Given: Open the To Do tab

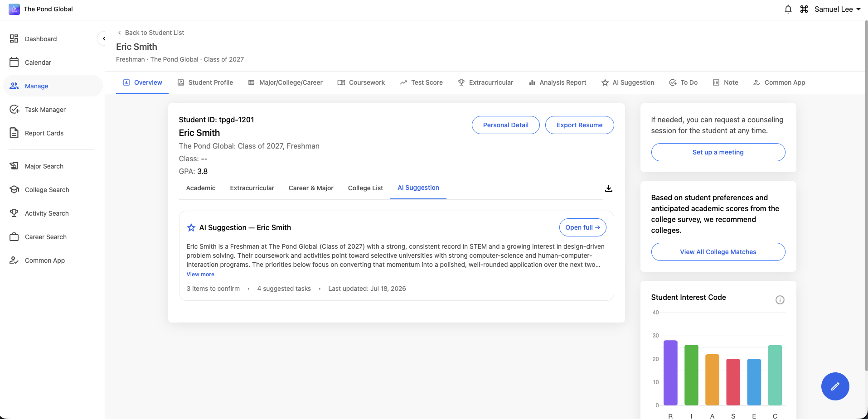Looking at the screenshot, I should point(684,82).
